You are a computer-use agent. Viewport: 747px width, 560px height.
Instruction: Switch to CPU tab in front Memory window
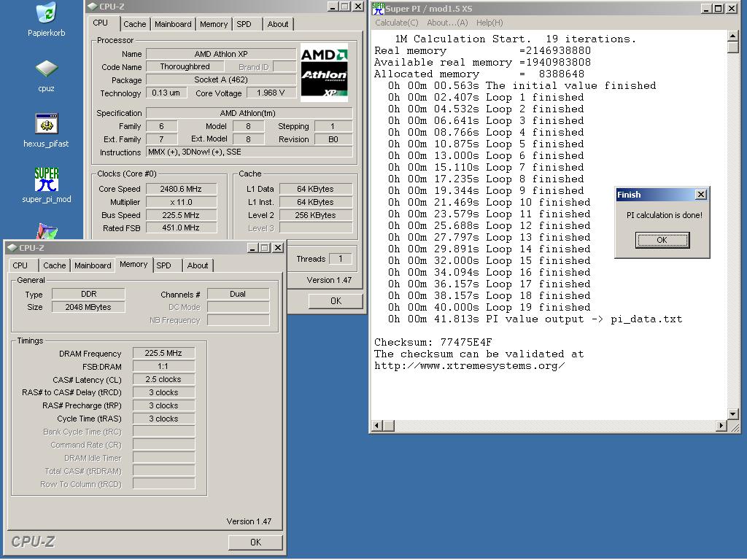click(x=20, y=265)
